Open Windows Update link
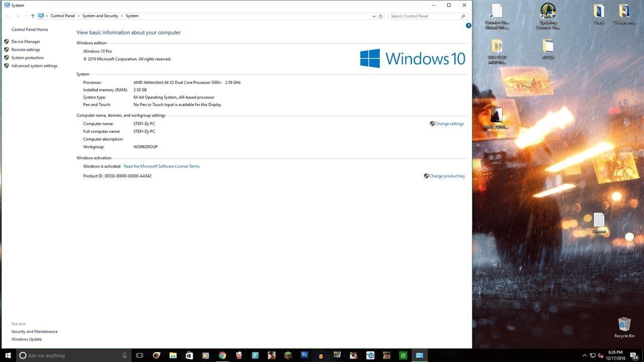The image size is (644, 362). point(27,339)
